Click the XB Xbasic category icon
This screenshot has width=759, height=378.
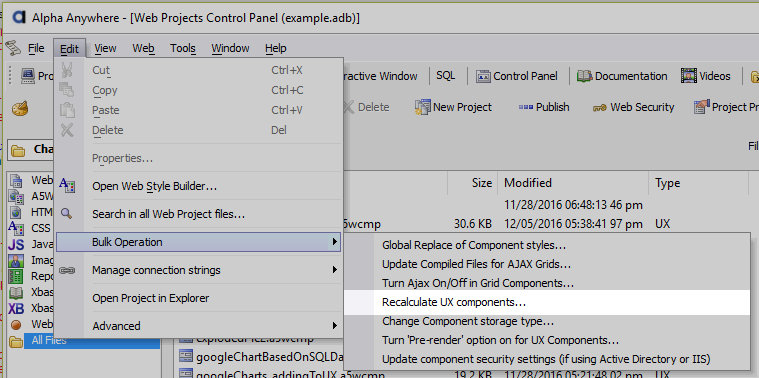point(16,308)
